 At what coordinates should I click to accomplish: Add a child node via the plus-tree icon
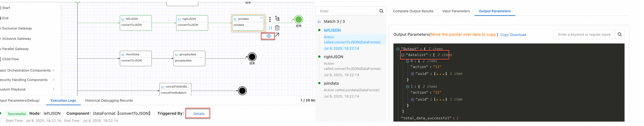pyautogui.click(x=277, y=19)
